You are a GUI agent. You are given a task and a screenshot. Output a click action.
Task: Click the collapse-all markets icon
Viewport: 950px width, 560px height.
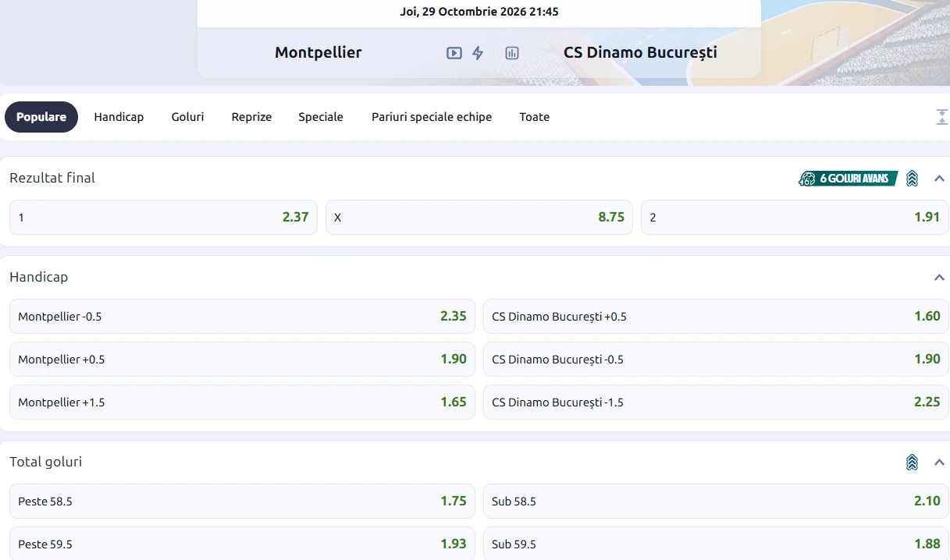point(941,117)
